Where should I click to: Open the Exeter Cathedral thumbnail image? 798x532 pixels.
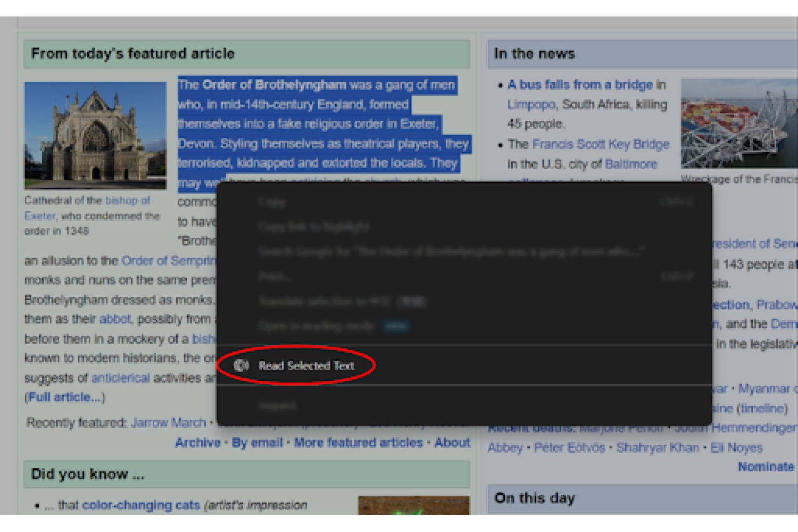[95, 135]
